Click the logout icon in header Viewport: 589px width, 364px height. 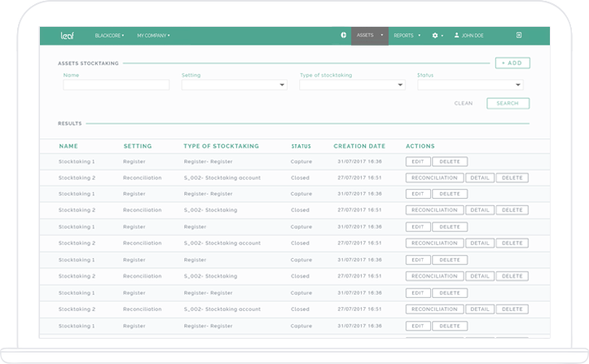tap(519, 35)
